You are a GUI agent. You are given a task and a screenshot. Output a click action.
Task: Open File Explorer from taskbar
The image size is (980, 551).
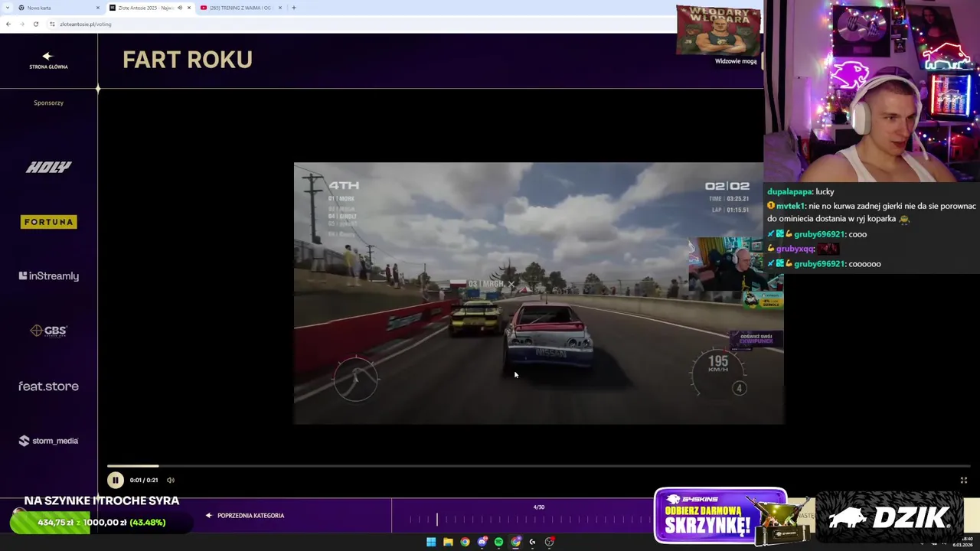448,542
